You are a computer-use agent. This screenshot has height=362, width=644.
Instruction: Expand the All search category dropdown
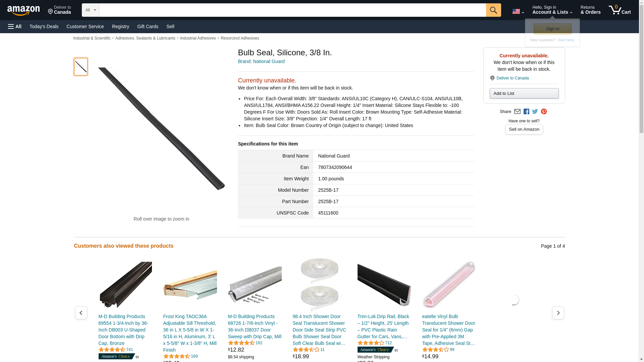(90, 10)
